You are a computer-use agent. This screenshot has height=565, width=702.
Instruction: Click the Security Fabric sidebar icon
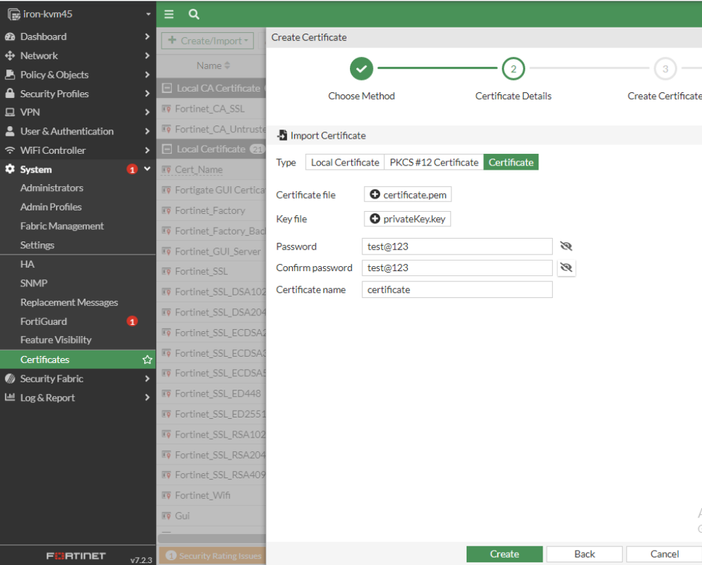click(10, 379)
